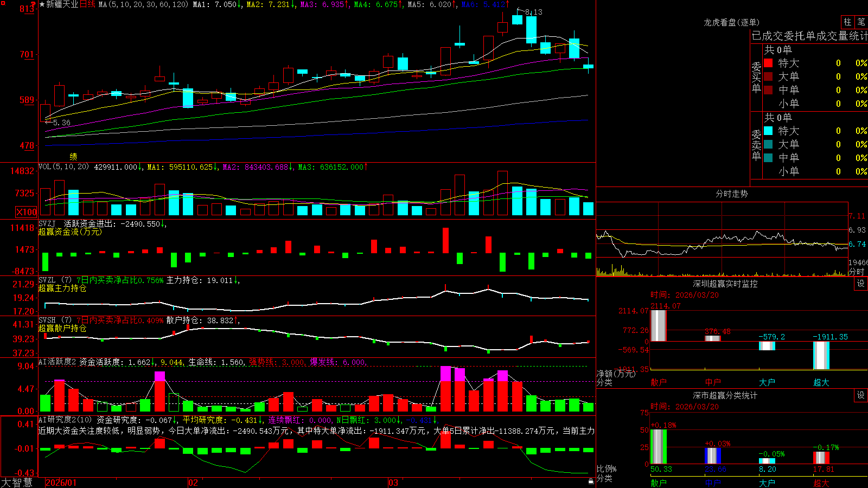Click the 2114.07 散户 bar value
Viewport: 868px width, 488px height.
pos(665,306)
